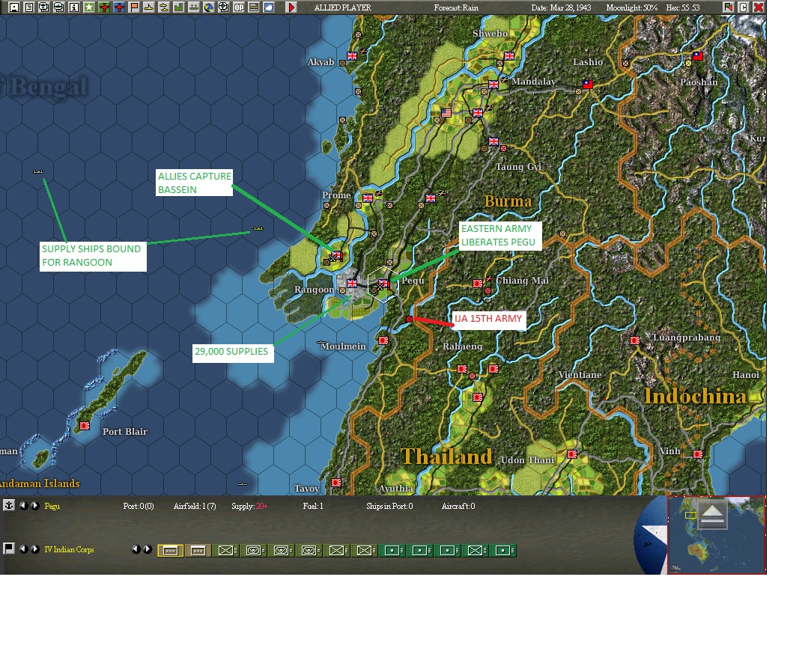Viewport: 811px width, 672px height.
Task: Open the document list icon in toolbar
Action: click(29, 7)
